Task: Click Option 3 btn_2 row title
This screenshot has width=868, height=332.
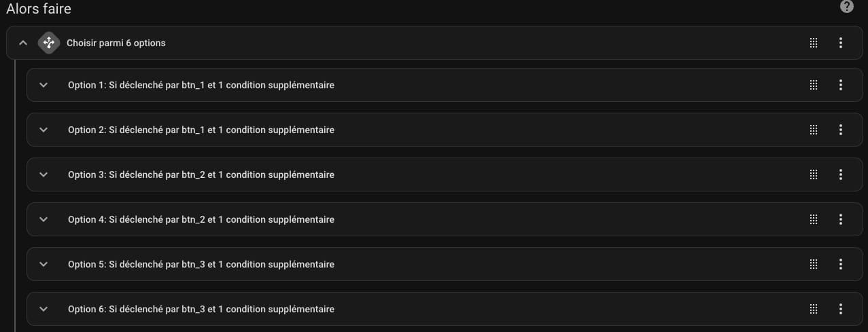Action: tap(201, 174)
